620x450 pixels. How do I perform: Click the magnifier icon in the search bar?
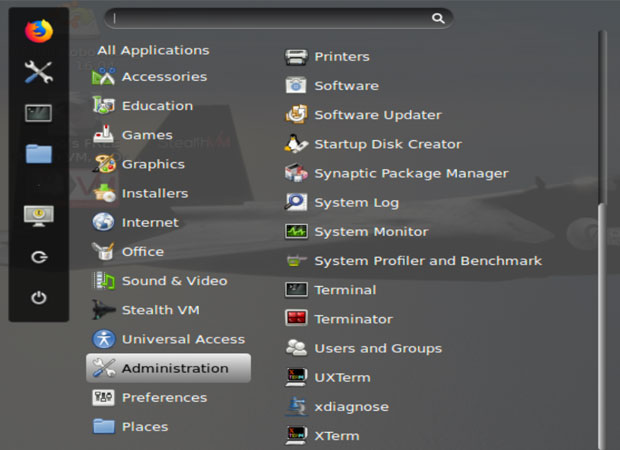click(438, 18)
